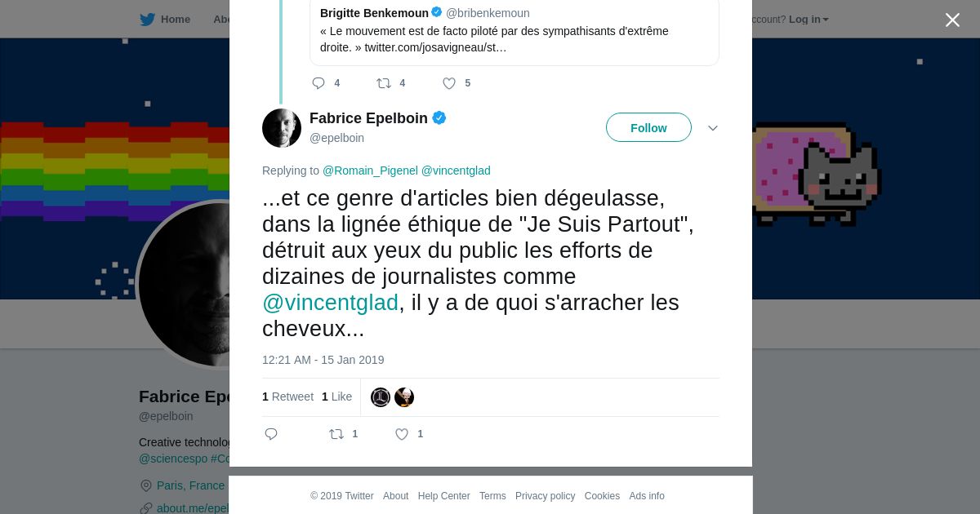Click the Twitter bird Home icon
This screenshot has width=980, height=514.
point(148,20)
